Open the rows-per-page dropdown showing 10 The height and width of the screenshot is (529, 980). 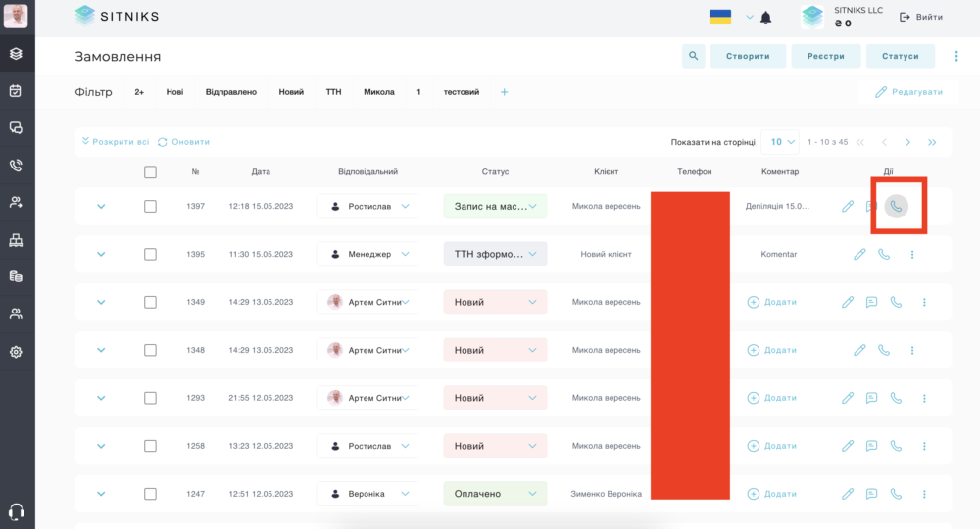(780, 142)
